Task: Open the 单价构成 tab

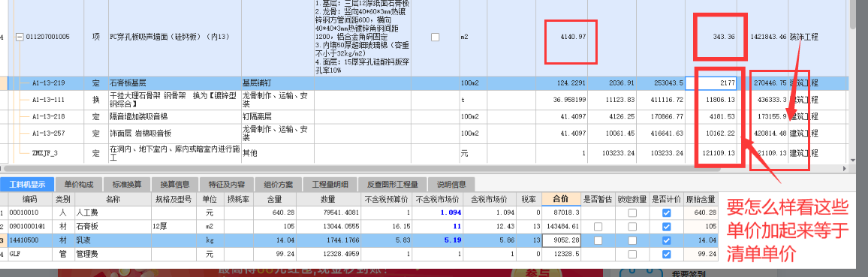Action: point(79,184)
